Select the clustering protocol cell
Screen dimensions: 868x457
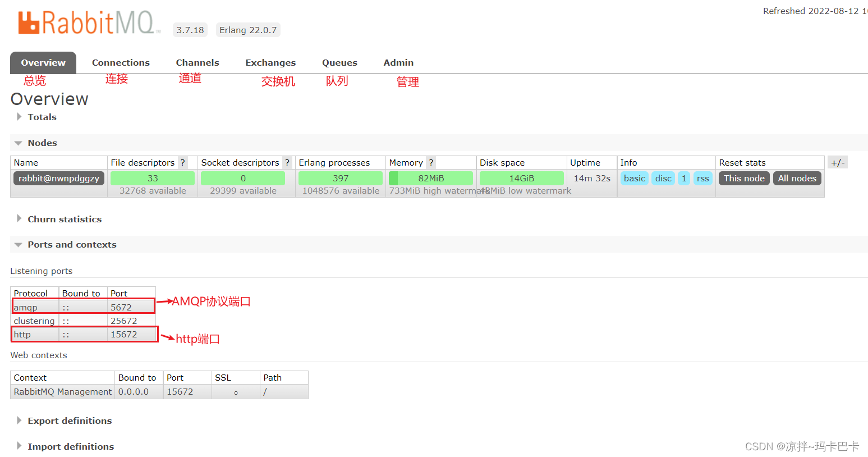35,321
